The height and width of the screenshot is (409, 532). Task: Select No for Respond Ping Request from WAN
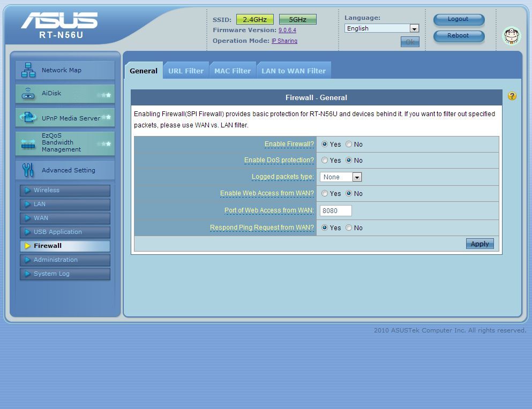(349, 228)
